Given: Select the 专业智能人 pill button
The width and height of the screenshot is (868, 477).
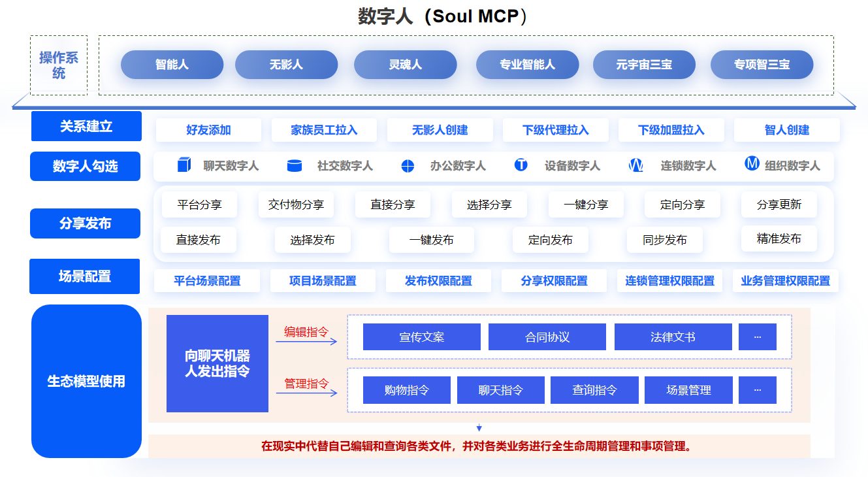Looking at the screenshot, I should pyautogui.click(x=528, y=65).
